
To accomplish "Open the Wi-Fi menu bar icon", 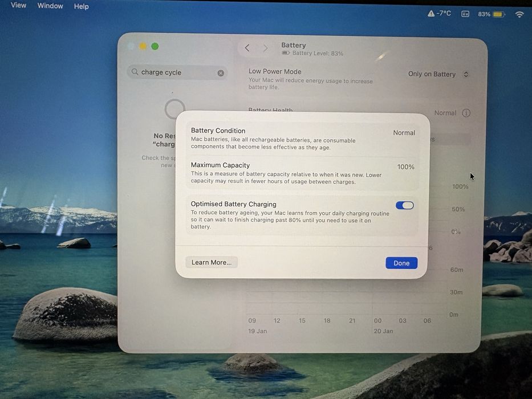I will tap(519, 14).
